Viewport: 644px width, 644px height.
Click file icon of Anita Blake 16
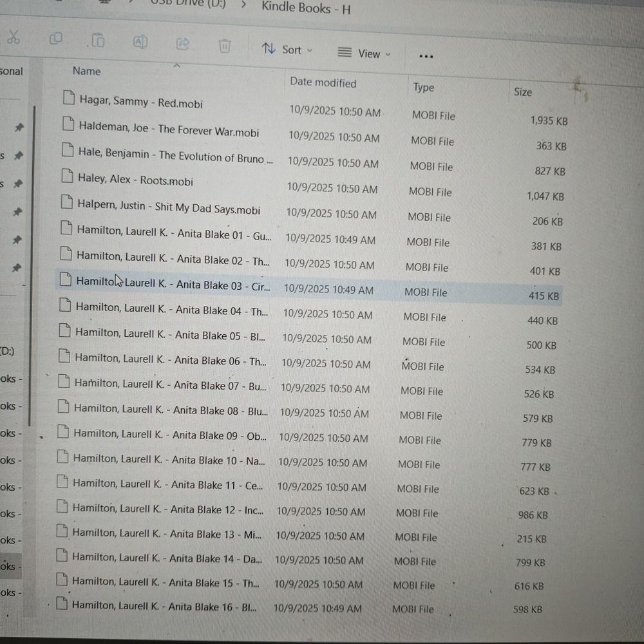(x=62, y=603)
